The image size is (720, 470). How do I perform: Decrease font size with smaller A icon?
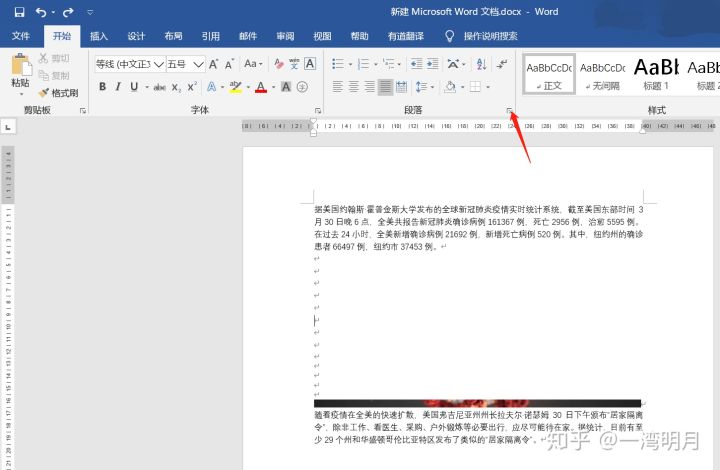(229, 64)
